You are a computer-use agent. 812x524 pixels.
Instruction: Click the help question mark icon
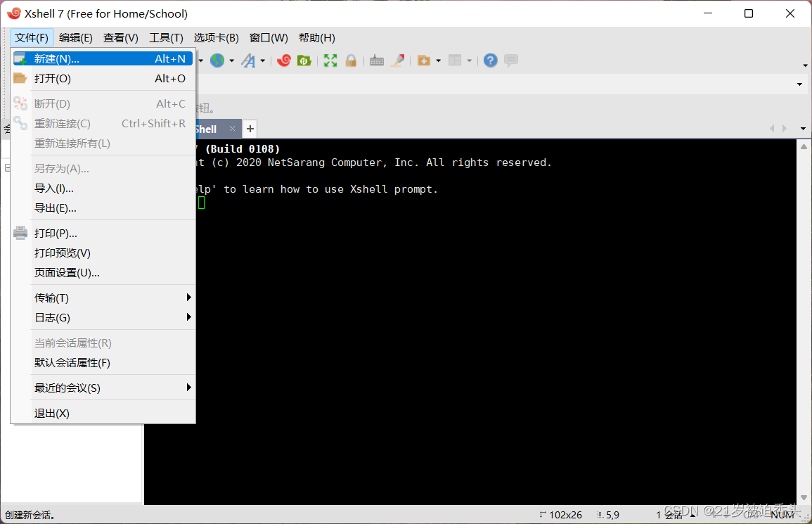(491, 60)
